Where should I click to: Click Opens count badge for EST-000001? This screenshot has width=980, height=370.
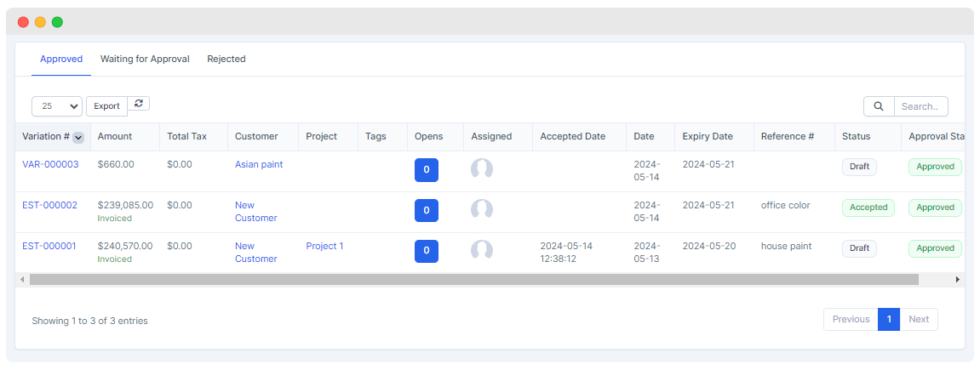click(x=427, y=251)
